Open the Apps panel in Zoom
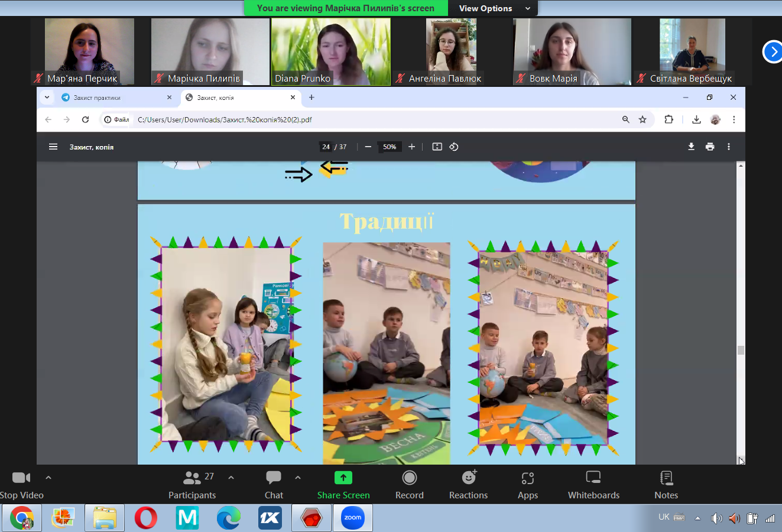782x532 pixels. [527, 478]
